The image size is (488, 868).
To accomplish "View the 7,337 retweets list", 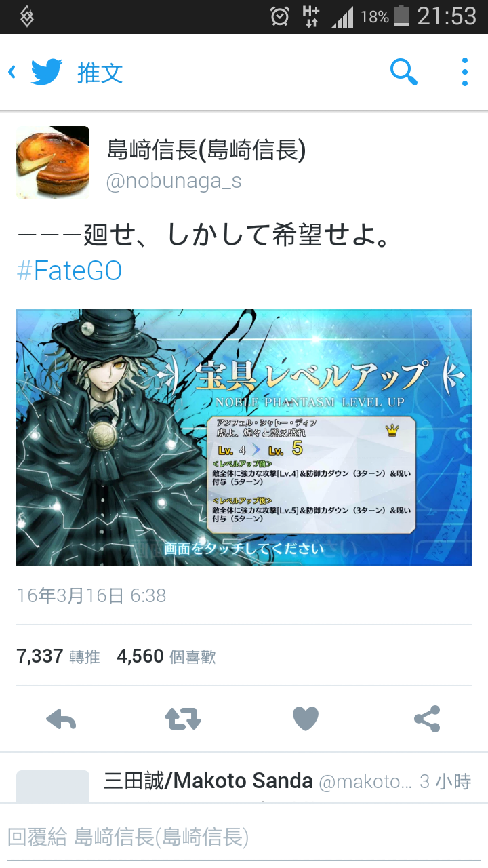I will point(58,656).
